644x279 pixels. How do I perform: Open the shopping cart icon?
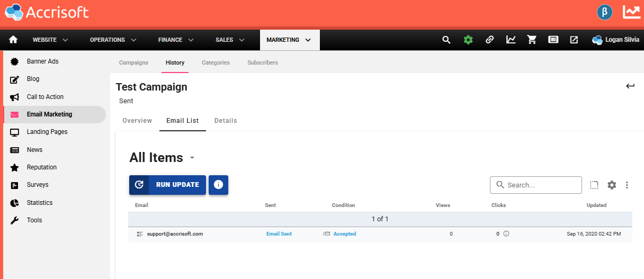532,40
